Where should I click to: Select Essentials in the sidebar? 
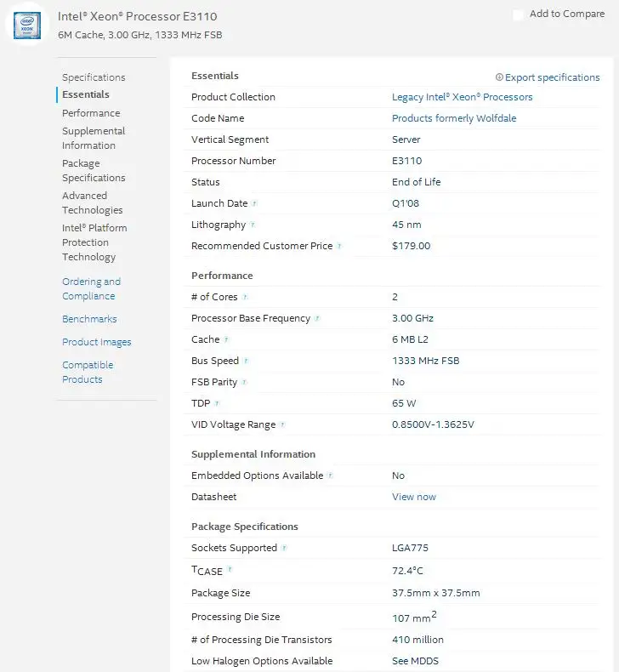point(86,94)
